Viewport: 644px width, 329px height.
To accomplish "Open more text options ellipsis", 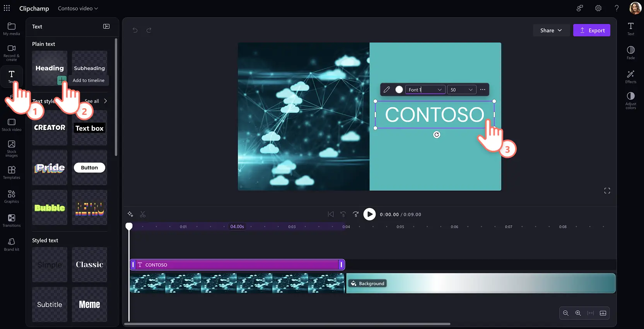I will coord(483,90).
